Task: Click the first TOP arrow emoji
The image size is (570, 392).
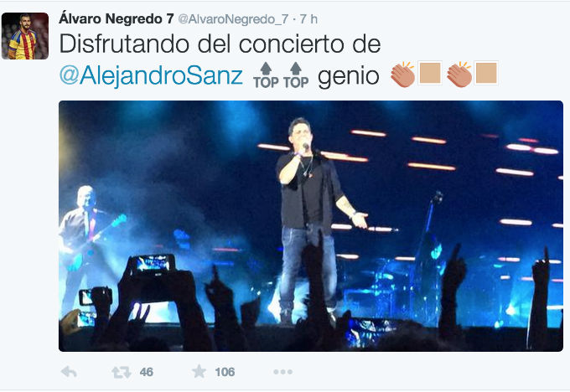Action: [266, 75]
